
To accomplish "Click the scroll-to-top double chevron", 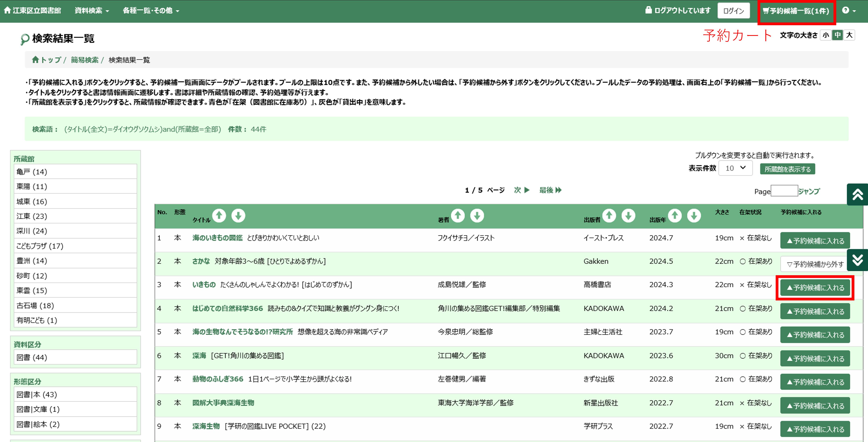I will pos(858,195).
